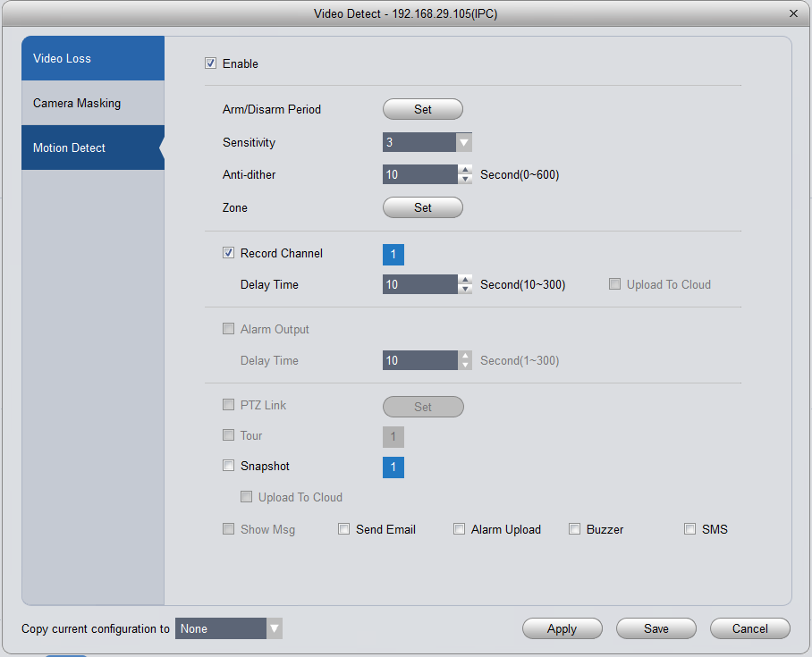This screenshot has width=812, height=657.
Task: Toggle record channel 1 box
Action: [x=393, y=254]
